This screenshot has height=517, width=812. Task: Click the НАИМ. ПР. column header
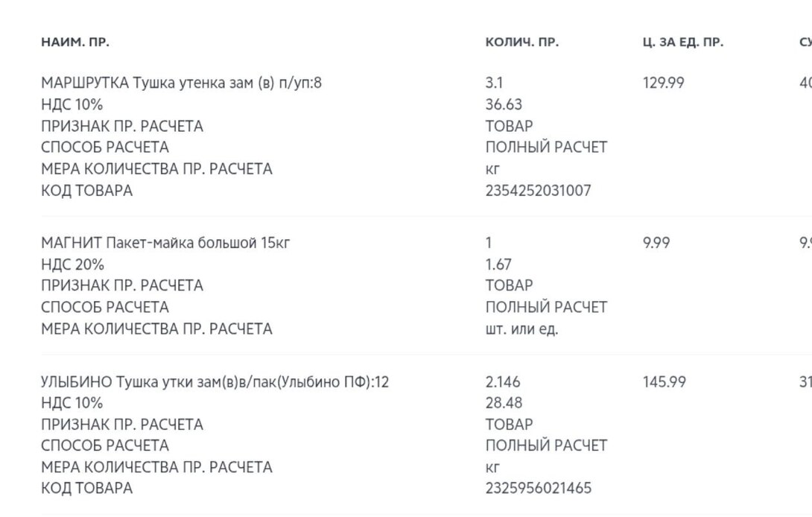point(74,42)
